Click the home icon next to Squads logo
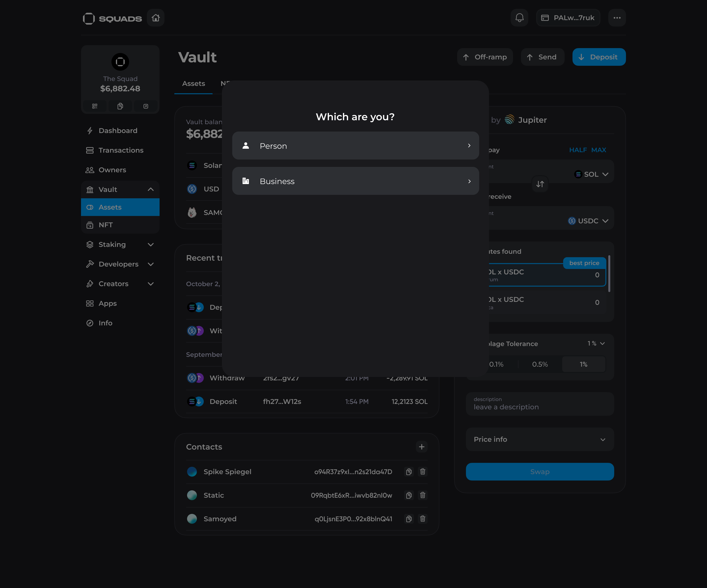 (x=156, y=18)
